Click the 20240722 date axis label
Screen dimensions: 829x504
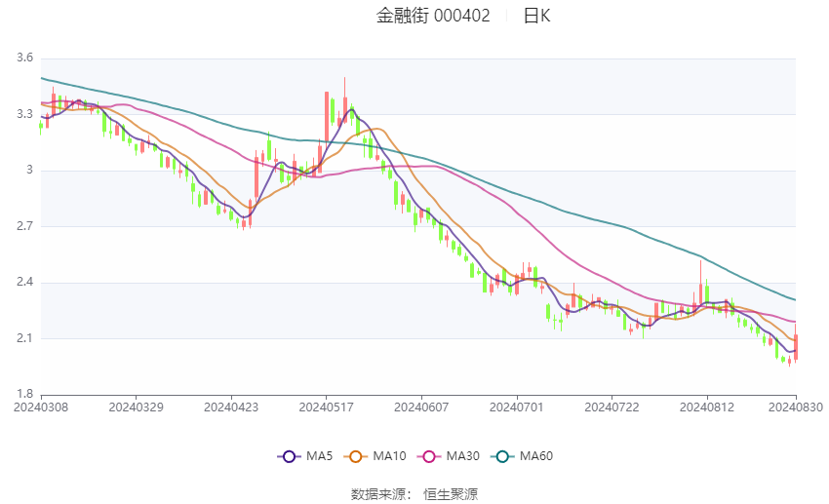point(612,407)
